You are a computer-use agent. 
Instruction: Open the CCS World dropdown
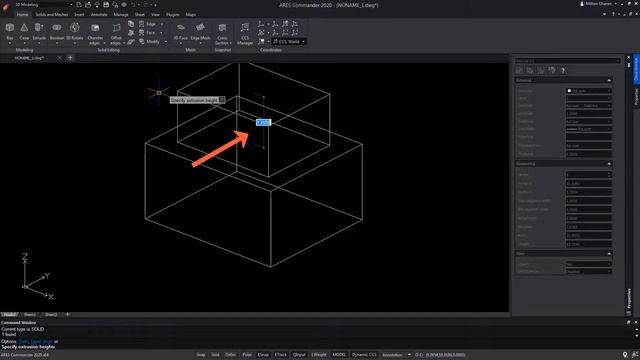(x=289, y=41)
